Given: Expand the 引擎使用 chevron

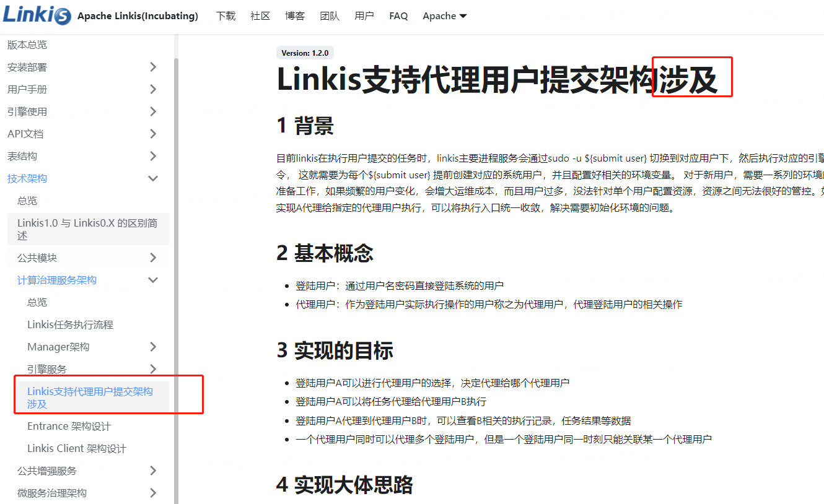Looking at the screenshot, I should pos(153,111).
